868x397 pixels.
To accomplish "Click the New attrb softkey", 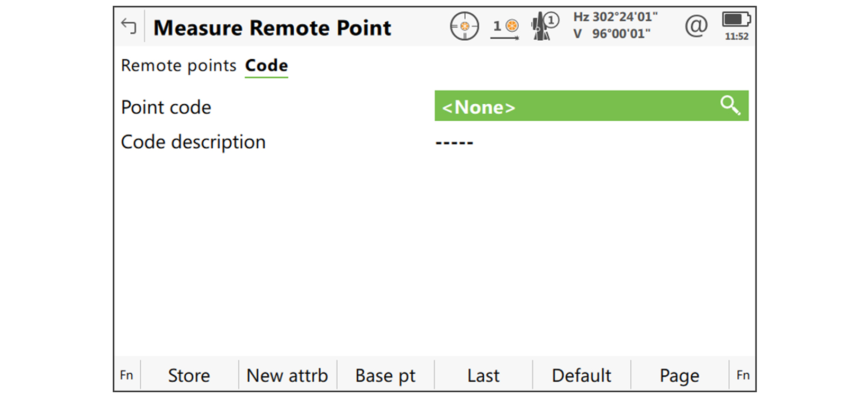I will tap(287, 375).
